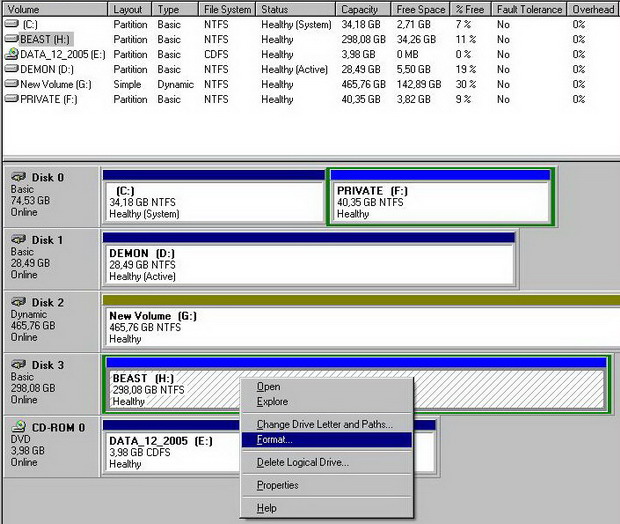Sort by the Status column header

pyautogui.click(x=295, y=9)
